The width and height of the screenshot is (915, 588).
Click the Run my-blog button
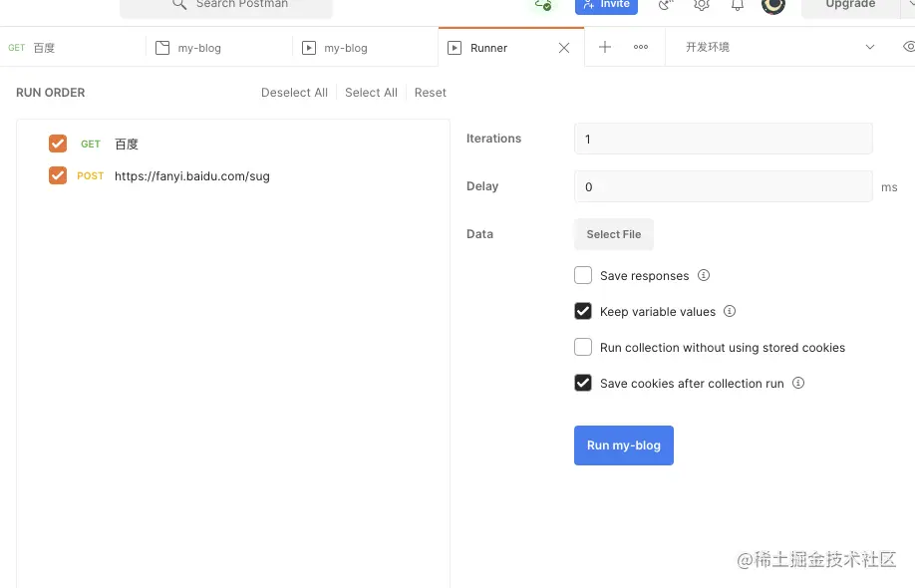(624, 445)
